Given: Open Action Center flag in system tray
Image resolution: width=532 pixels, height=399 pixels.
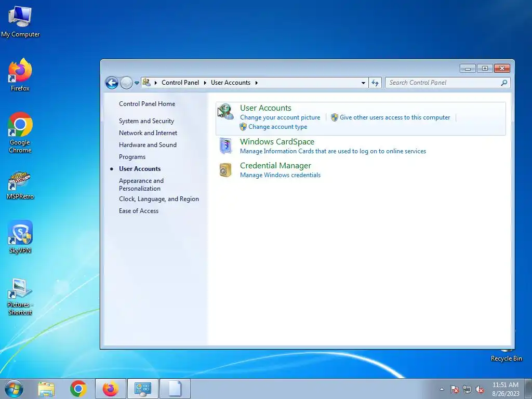Looking at the screenshot, I should pyautogui.click(x=454, y=389).
